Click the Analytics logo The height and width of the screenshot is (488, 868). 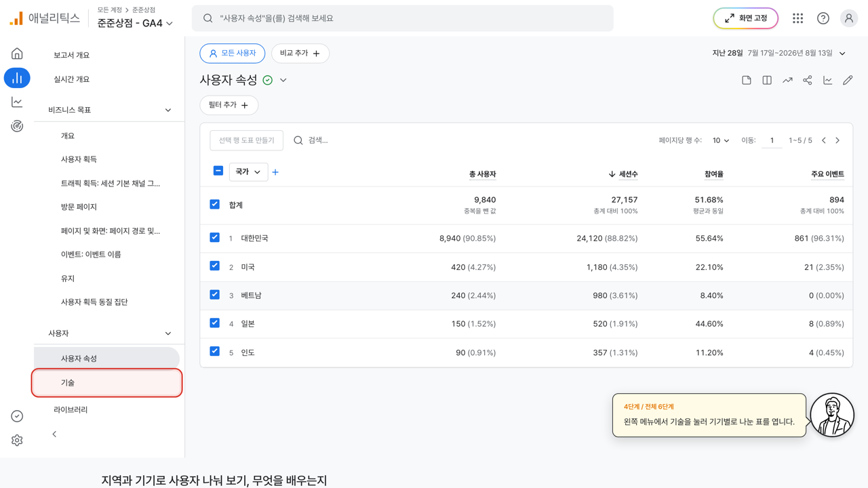pyautogui.click(x=45, y=18)
